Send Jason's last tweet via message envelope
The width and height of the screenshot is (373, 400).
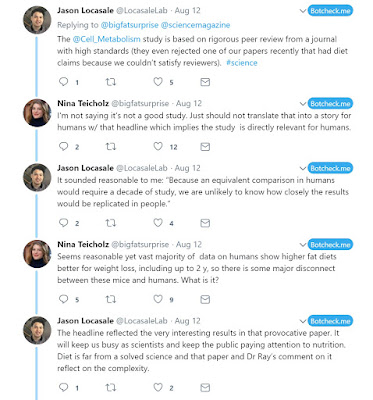[x=205, y=387]
